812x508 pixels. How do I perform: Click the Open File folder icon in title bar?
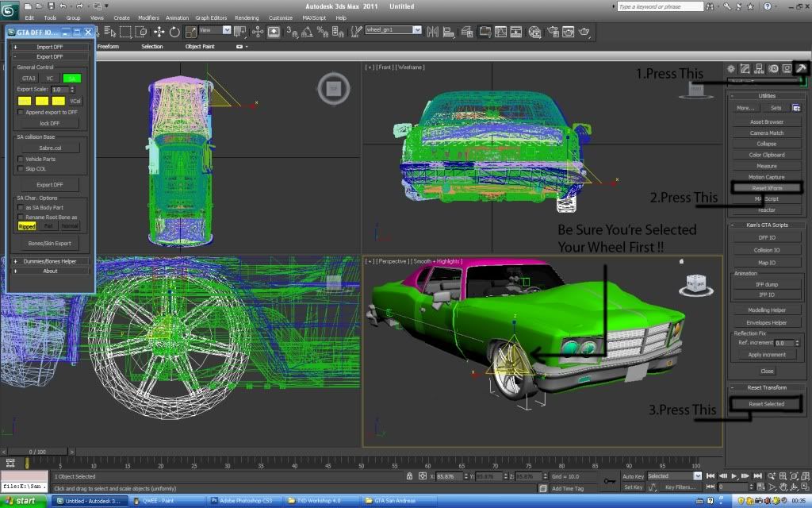coord(40,6)
